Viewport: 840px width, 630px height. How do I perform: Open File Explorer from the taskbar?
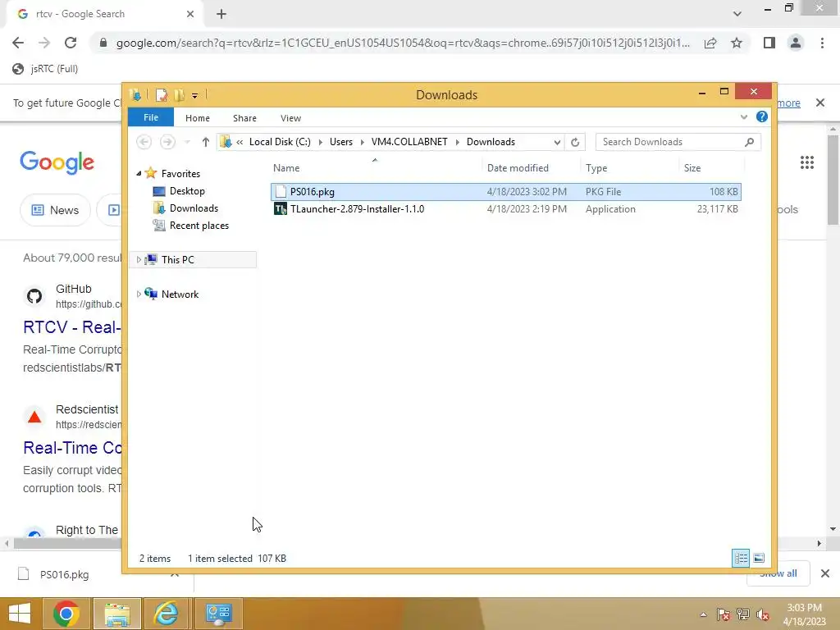pyautogui.click(x=116, y=614)
